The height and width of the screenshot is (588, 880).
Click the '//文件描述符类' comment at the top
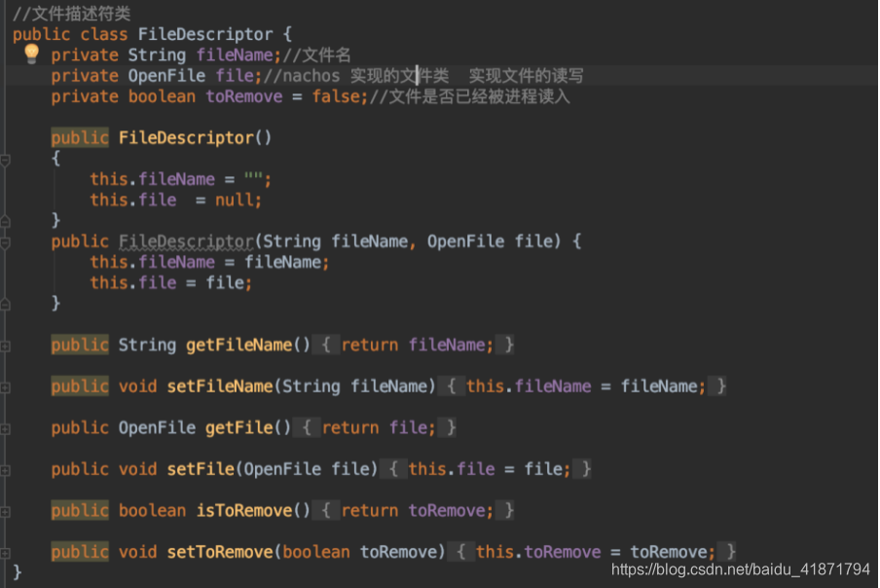point(71,14)
